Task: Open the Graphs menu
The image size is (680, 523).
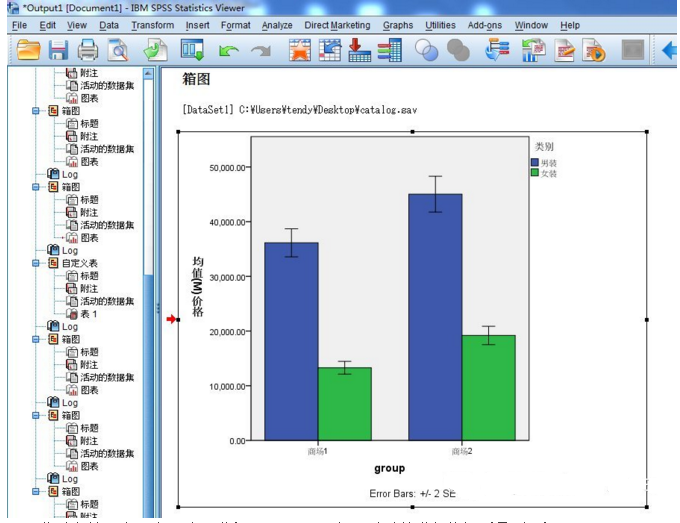Action: 397,25
